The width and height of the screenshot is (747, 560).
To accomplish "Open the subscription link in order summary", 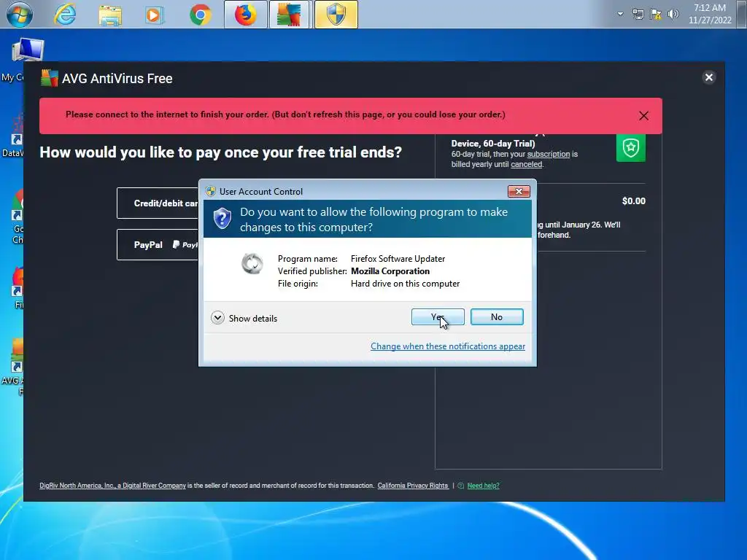I will 548,155.
